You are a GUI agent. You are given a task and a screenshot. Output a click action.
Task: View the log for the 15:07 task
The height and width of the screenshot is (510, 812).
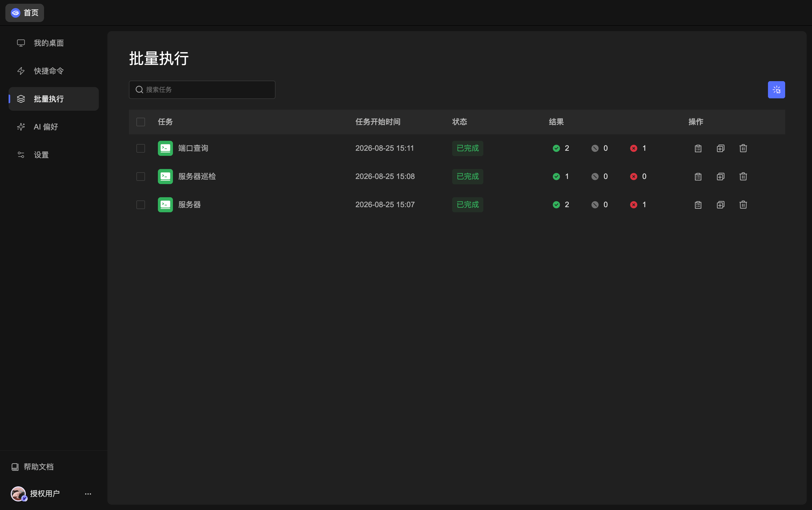(698, 205)
